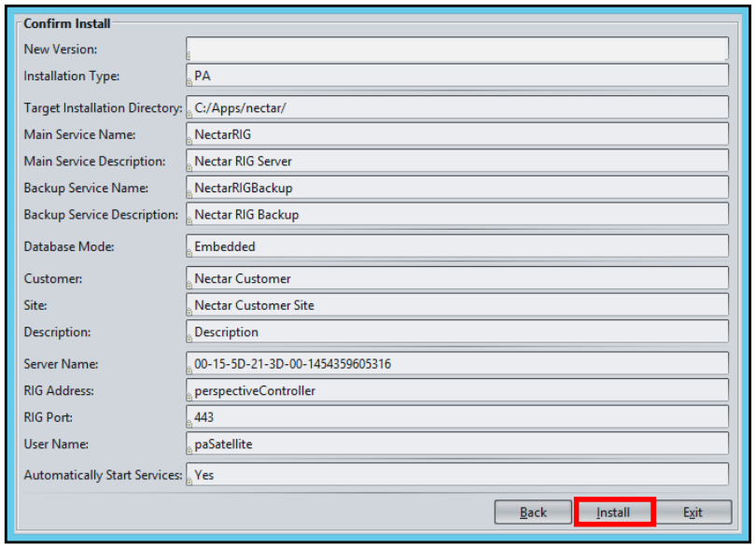Exit the installer via Exit button
The height and width of the screenshot is (548, 756).
click(x=693, y=512)
